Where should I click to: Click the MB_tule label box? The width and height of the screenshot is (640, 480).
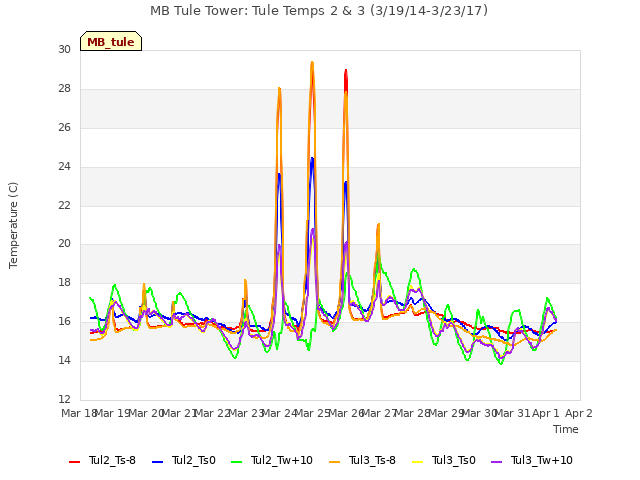tap(111, 41)
